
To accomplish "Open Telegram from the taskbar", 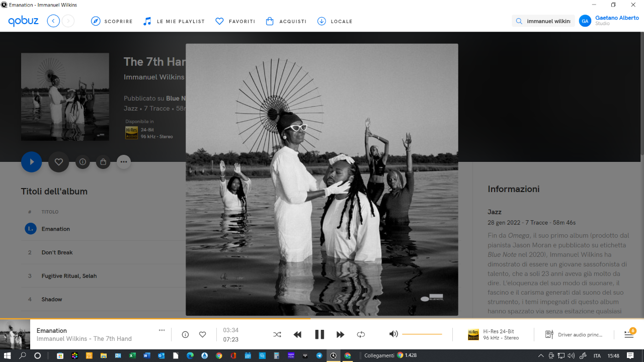I will tap(319, 355).
